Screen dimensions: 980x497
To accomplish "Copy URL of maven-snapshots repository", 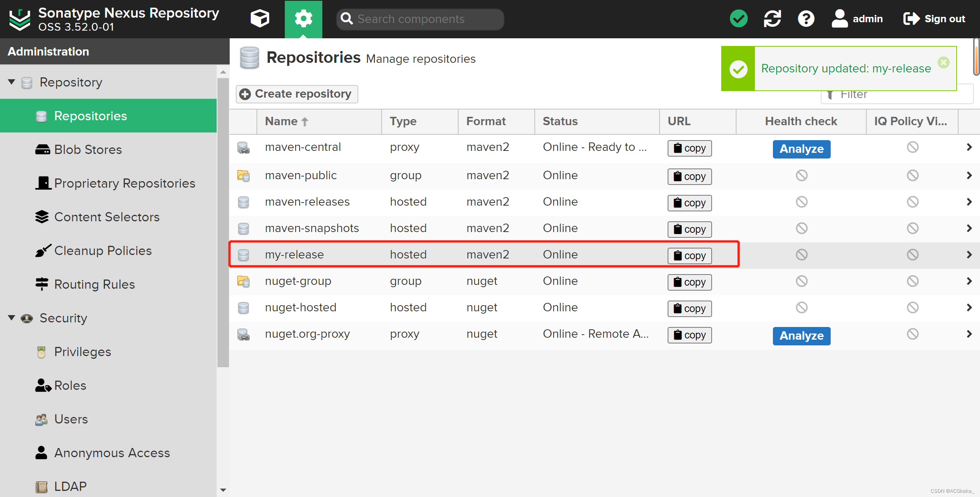I will pos(689,229).
